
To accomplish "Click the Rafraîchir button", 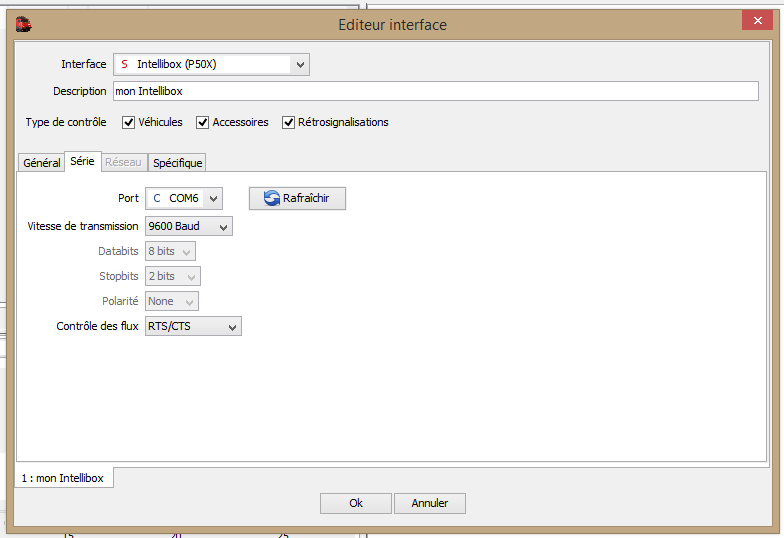I will [297, 198].
